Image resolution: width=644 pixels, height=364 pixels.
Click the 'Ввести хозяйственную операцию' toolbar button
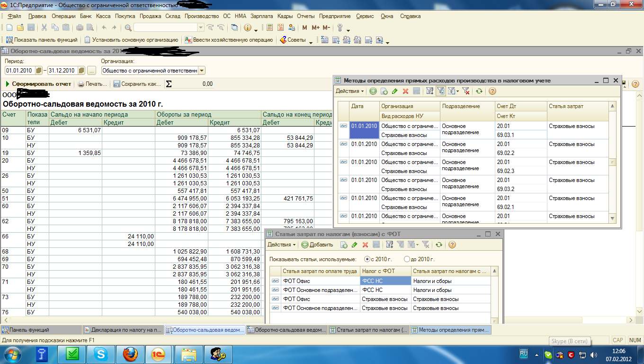coord(229,40)
